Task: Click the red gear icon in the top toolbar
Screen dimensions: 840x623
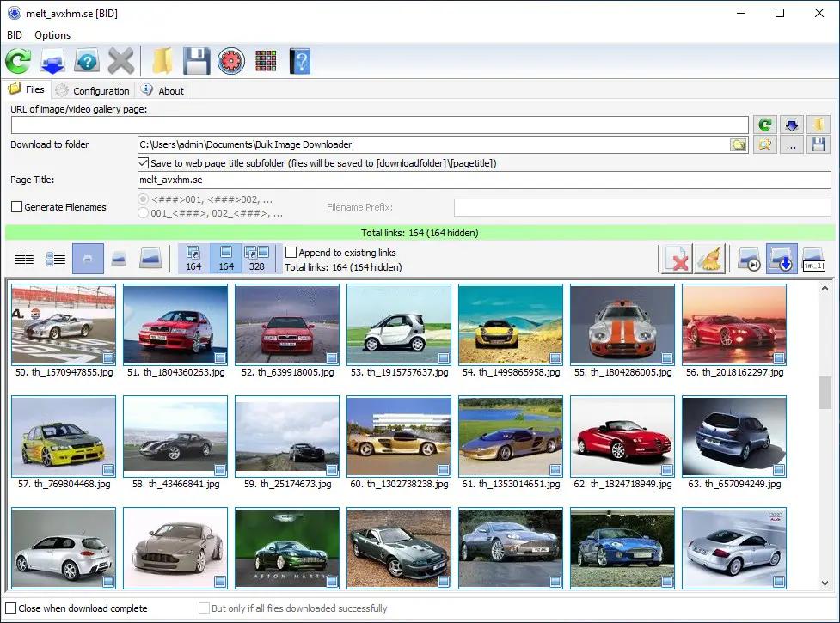Action: pos(231,61)
